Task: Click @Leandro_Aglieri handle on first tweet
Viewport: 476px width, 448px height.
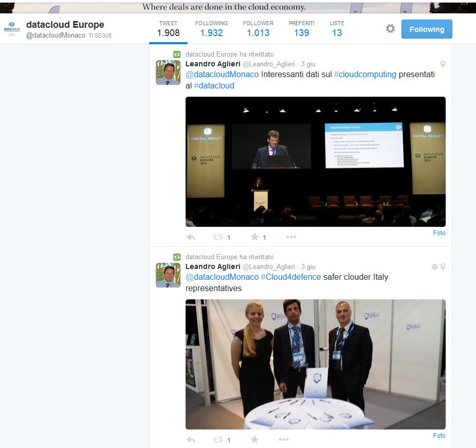Action: coord(269,64)
